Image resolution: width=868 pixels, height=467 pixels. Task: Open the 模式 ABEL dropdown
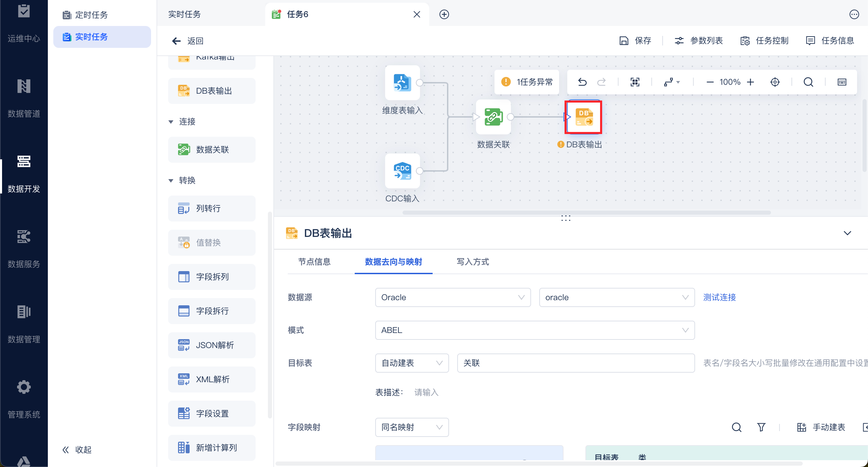pos(534,330)
